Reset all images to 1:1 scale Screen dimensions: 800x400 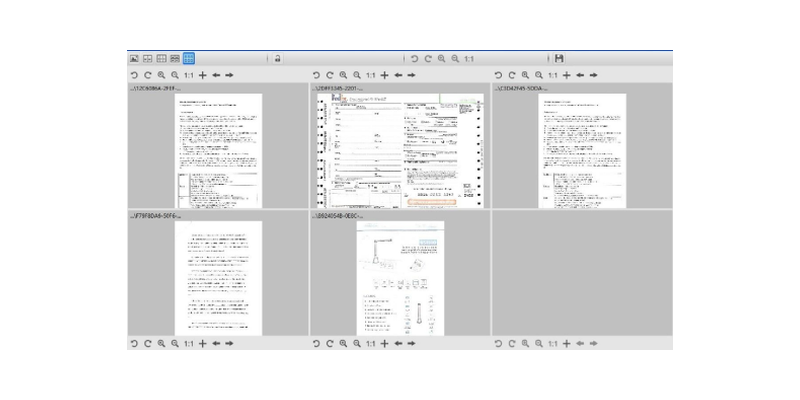469,59
